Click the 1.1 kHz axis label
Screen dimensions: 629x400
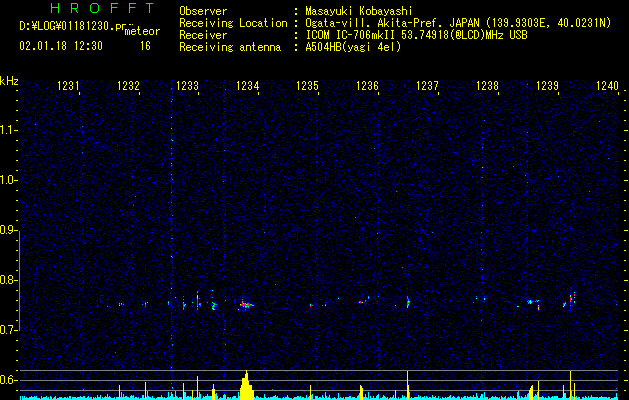(8, 130)
